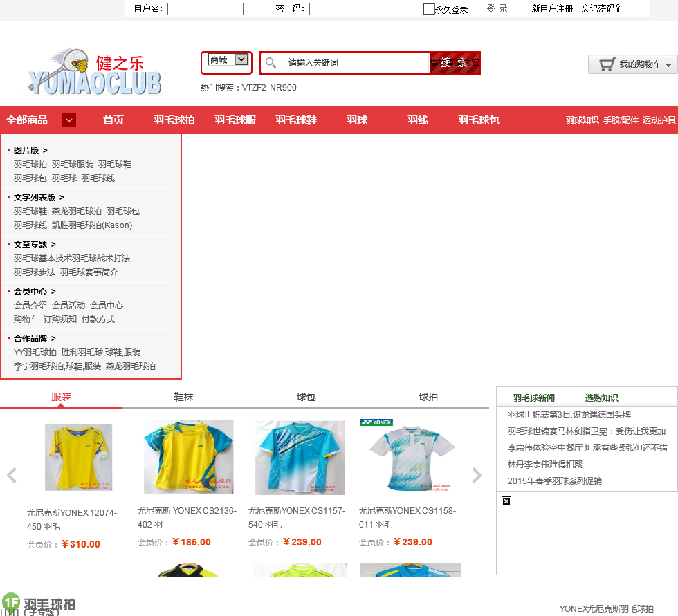
Task: Click the next arrow in product carousel
Action: pyautogui.click(x=477, y=475)
